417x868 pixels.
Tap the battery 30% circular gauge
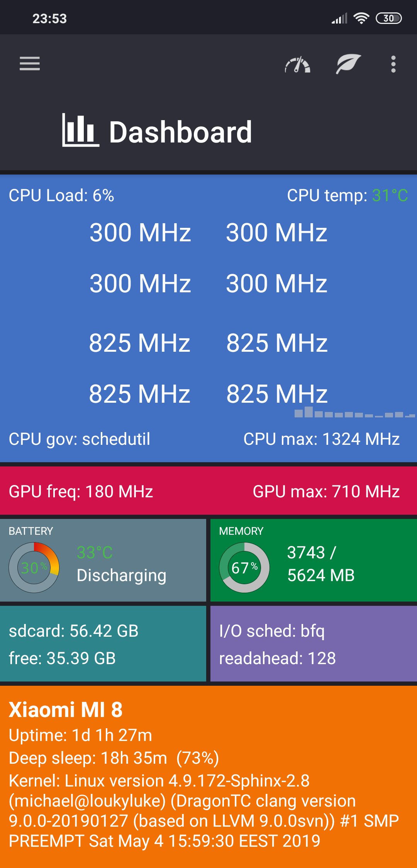point(34,568)
